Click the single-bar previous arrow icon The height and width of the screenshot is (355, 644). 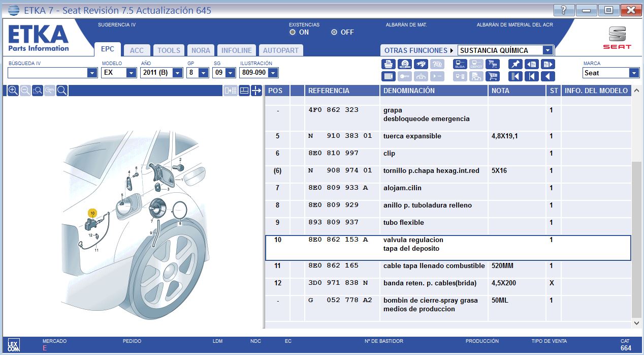(532, 76)
